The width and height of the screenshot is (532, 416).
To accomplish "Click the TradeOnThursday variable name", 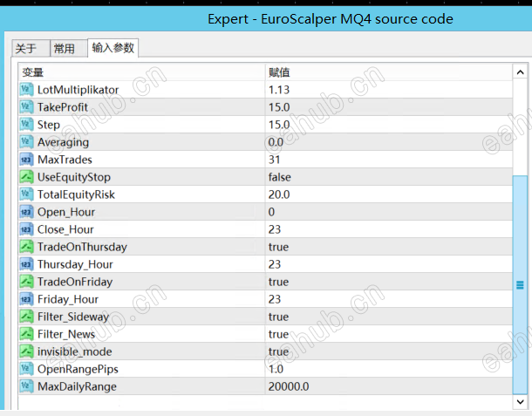I will (82, 247).
